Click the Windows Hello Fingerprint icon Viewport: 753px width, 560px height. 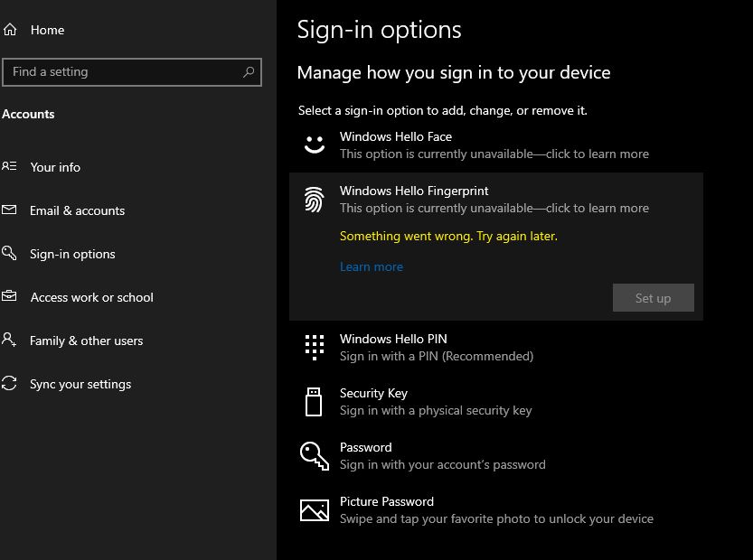tap(314, 199)
